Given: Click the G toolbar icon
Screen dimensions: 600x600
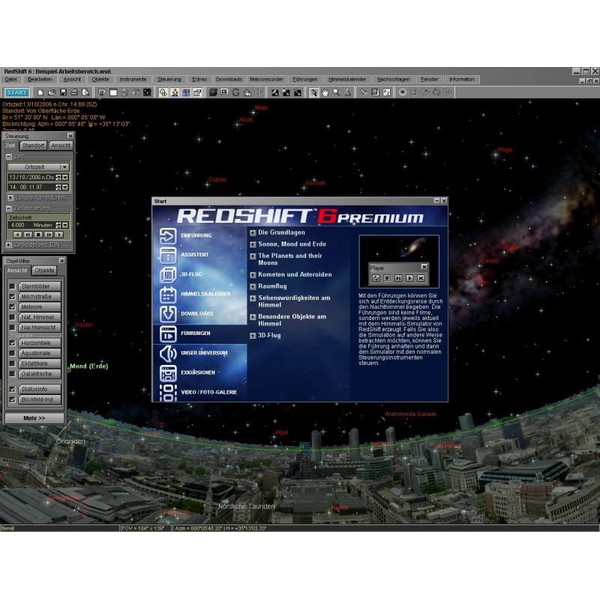Looking at the screenshot, I should (x=236, y=92).
